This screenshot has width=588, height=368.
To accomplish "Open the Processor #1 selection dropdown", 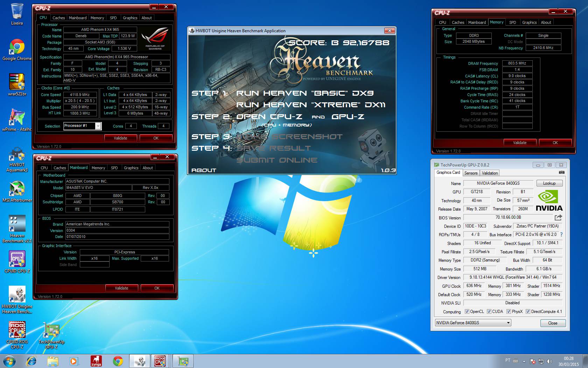I will coord(83,126).
